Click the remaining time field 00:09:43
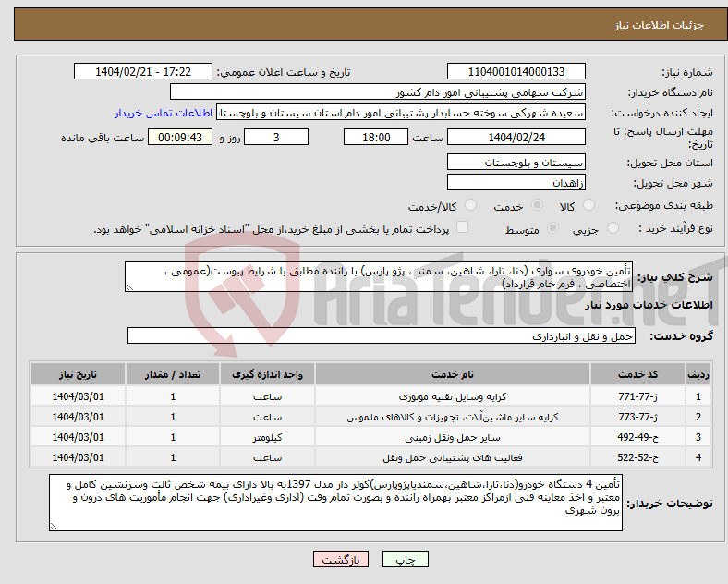 click(x=180, y=137)
